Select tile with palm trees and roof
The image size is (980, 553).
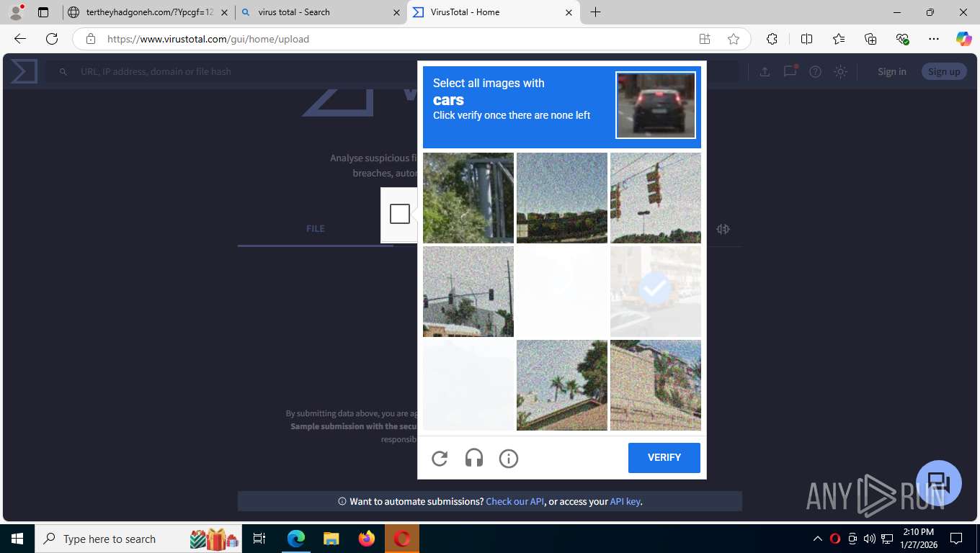562,385
